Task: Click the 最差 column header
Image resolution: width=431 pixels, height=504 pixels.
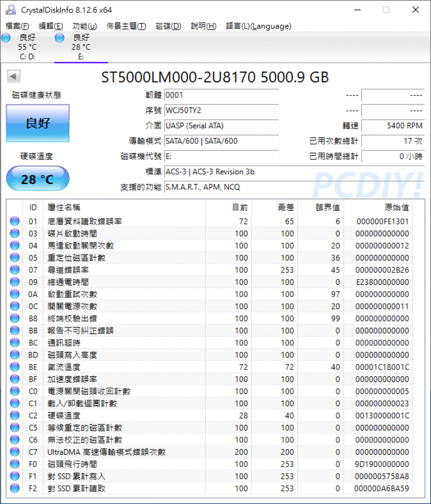Action: click(x=274, y=207)
